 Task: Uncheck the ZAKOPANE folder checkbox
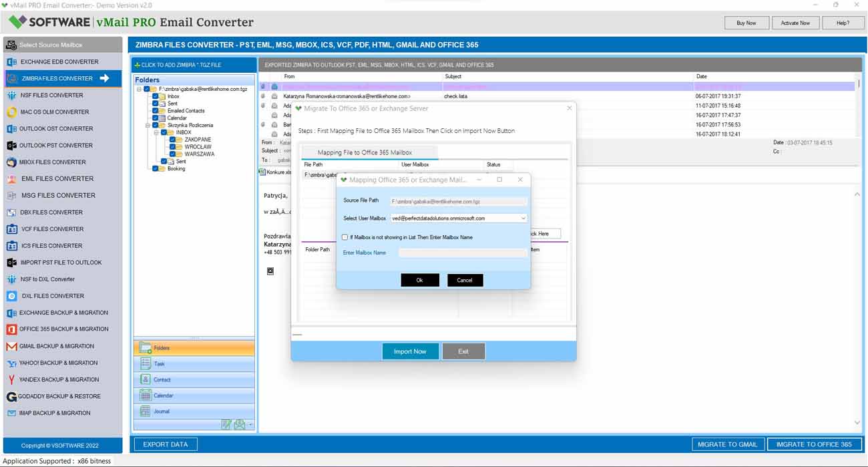click(x=173, y=140)
